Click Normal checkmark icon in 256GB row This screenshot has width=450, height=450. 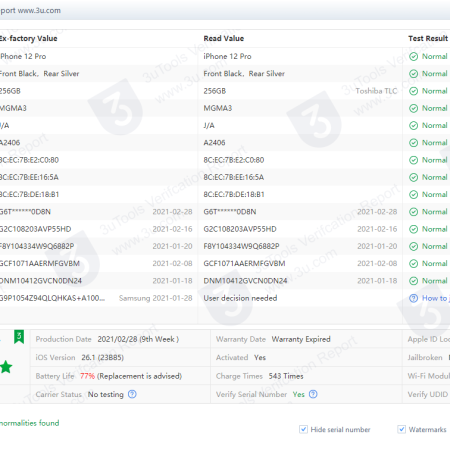(x=413, y=91)
